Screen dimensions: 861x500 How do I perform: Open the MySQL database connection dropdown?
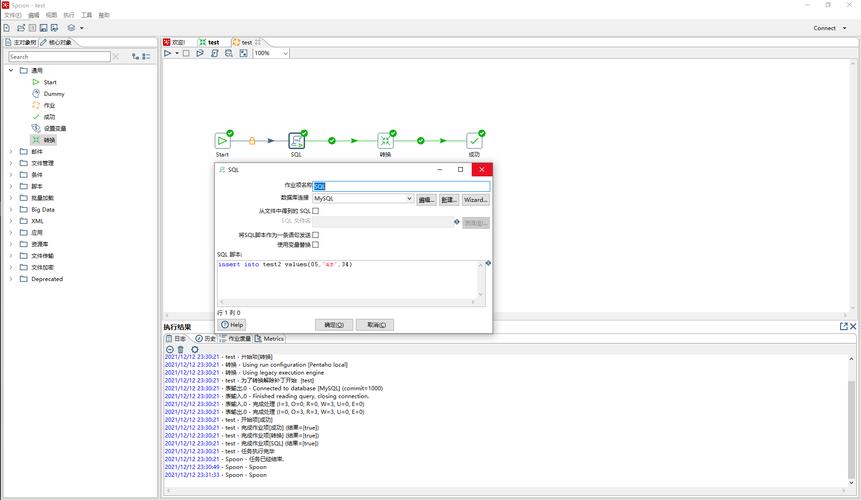pos(409,198)
